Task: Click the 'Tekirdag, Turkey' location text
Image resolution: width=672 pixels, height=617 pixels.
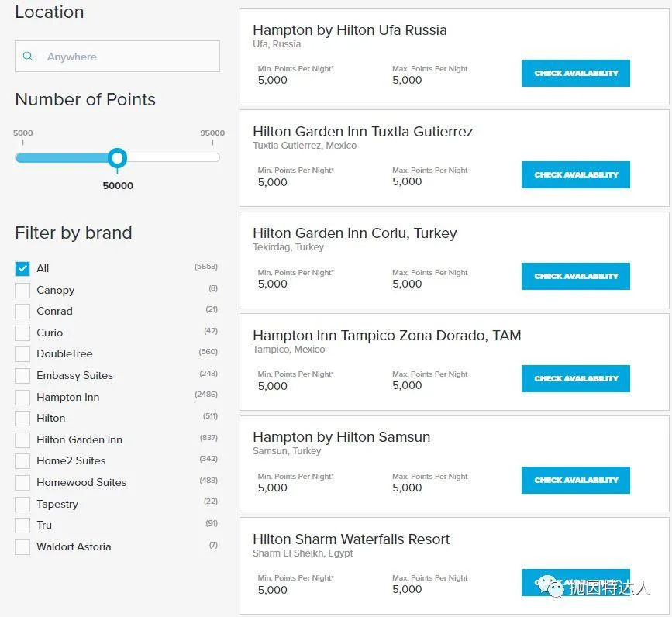Action: click(x=288, y=247)
